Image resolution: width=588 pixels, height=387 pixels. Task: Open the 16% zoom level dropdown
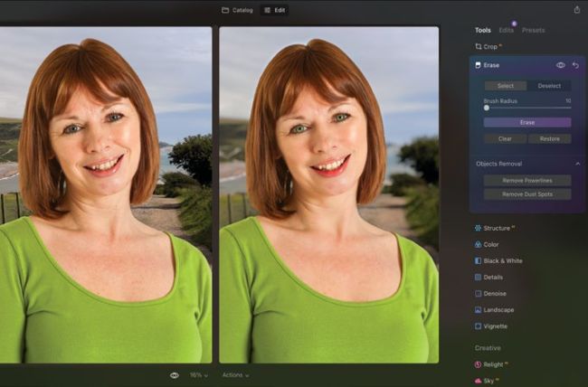(198, 374)
